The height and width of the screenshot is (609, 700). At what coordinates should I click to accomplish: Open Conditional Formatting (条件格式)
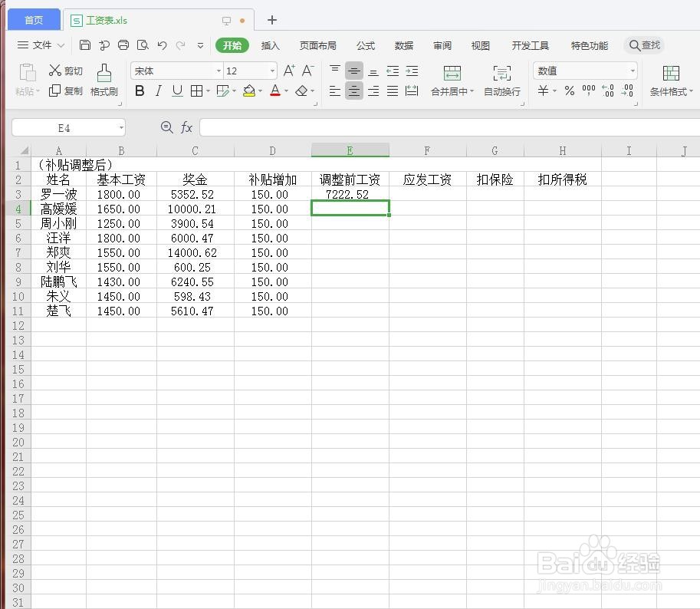coord(670,80)
